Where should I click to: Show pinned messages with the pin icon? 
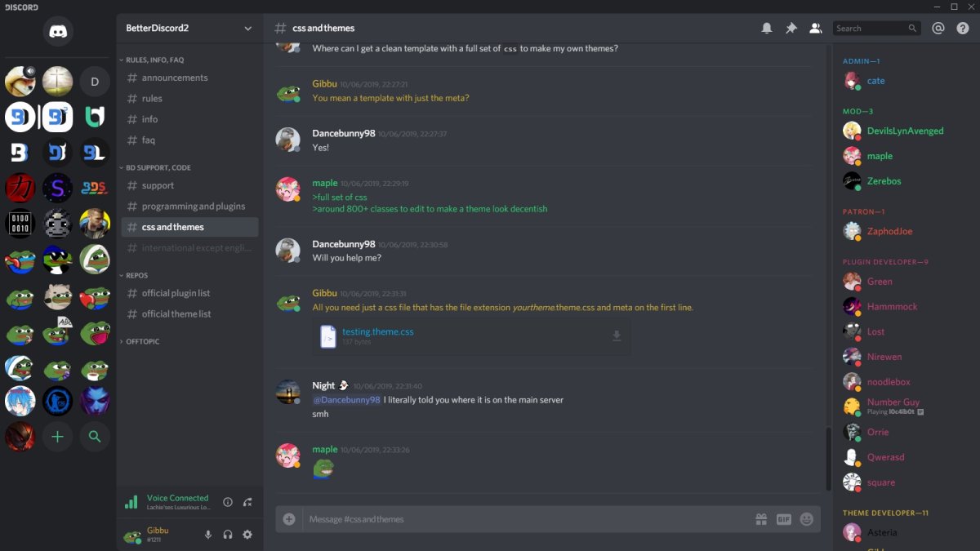791,28
